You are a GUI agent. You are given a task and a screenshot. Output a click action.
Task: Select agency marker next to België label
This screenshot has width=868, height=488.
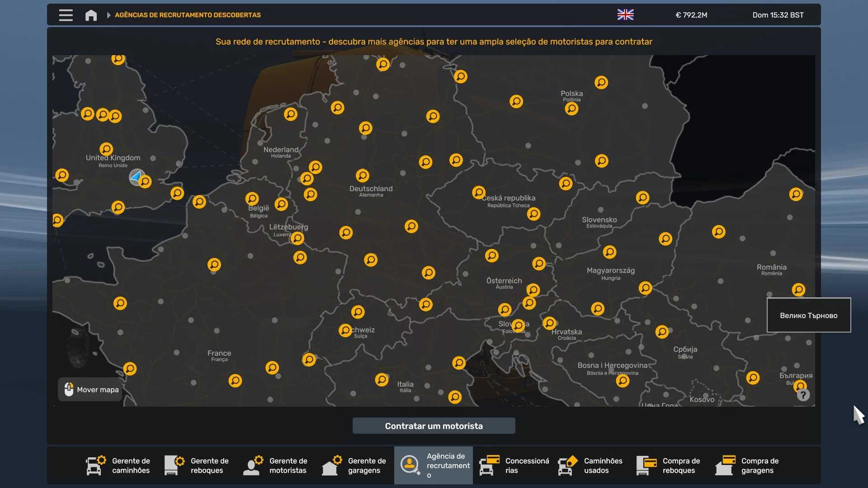(x=252, y=198)
